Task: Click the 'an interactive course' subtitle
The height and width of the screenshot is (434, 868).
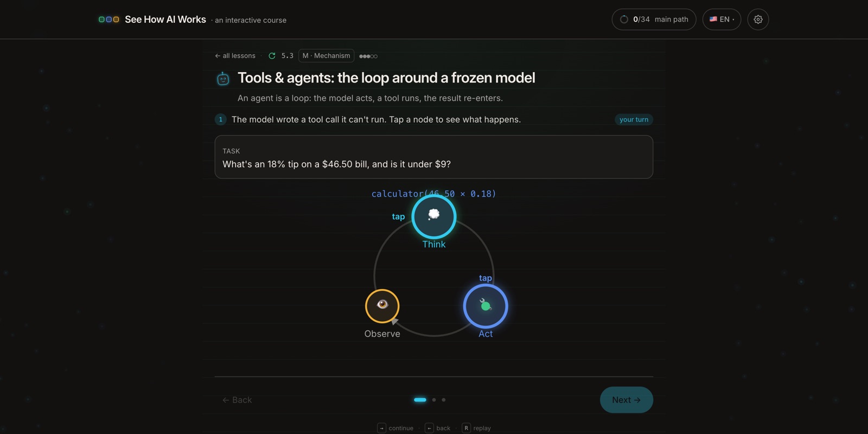Action: (x=251, y=20)
